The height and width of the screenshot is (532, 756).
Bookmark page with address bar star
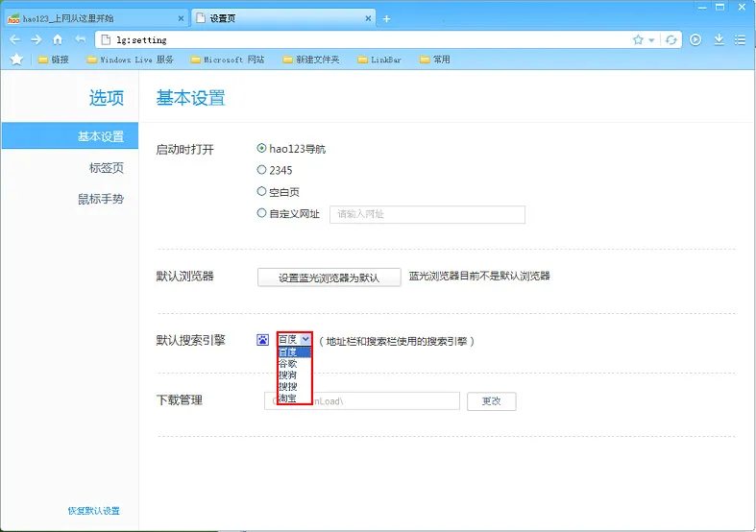[638, 39]
